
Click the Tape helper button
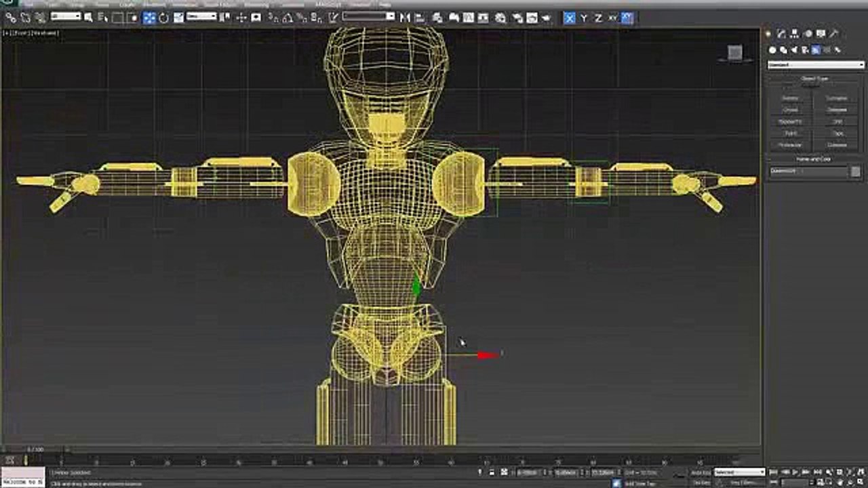(837, 134)
